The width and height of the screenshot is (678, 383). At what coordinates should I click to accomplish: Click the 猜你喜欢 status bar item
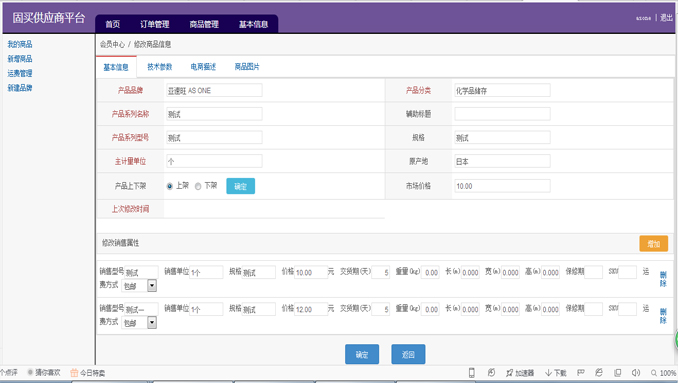[44, 372]
